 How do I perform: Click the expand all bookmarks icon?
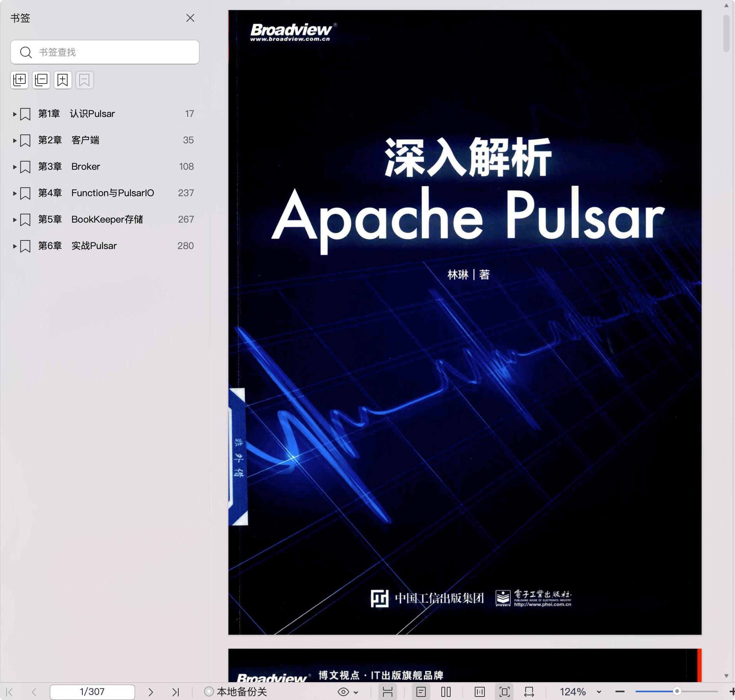click(19, 80)
